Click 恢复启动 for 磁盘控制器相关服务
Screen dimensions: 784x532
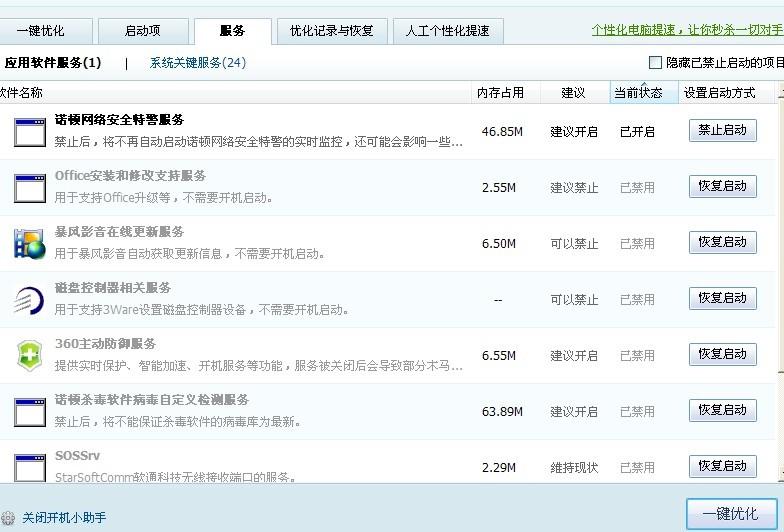pyautogui.click(x=722, y=298)
